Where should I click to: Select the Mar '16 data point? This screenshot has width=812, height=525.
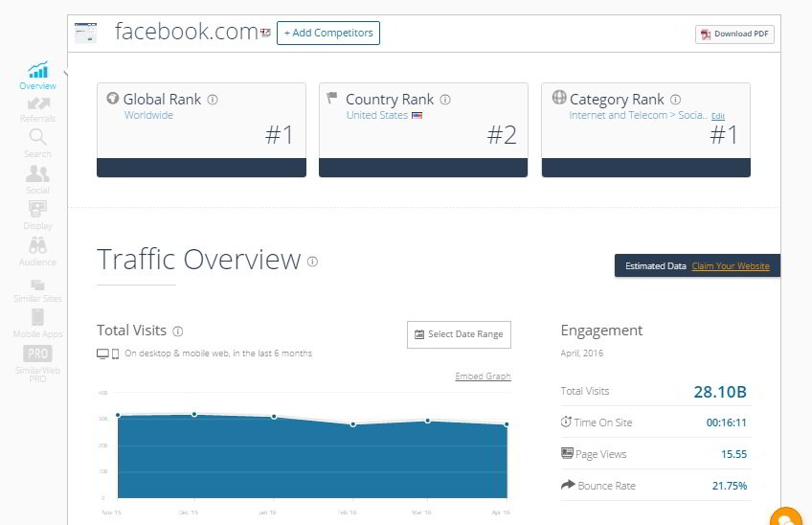click(428, 421)
